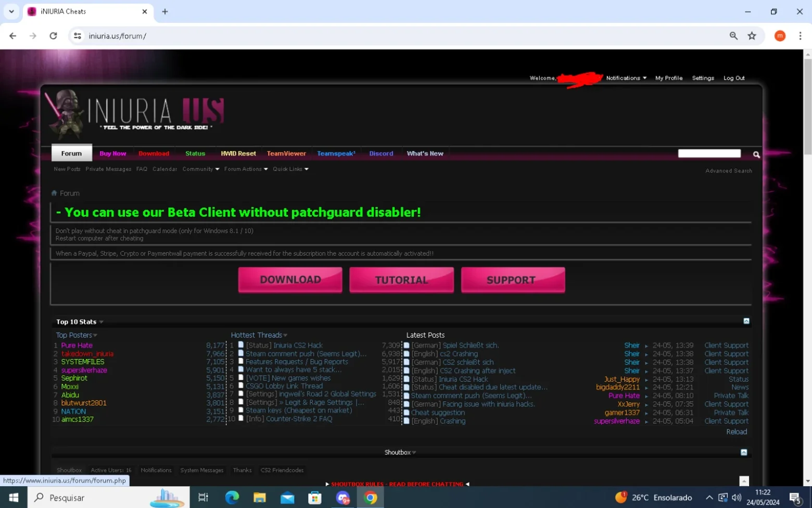Launch Microsoft Edge from the taskbar
The width and height of the screenshot is (812, 508).
click(x=232, y=498)
